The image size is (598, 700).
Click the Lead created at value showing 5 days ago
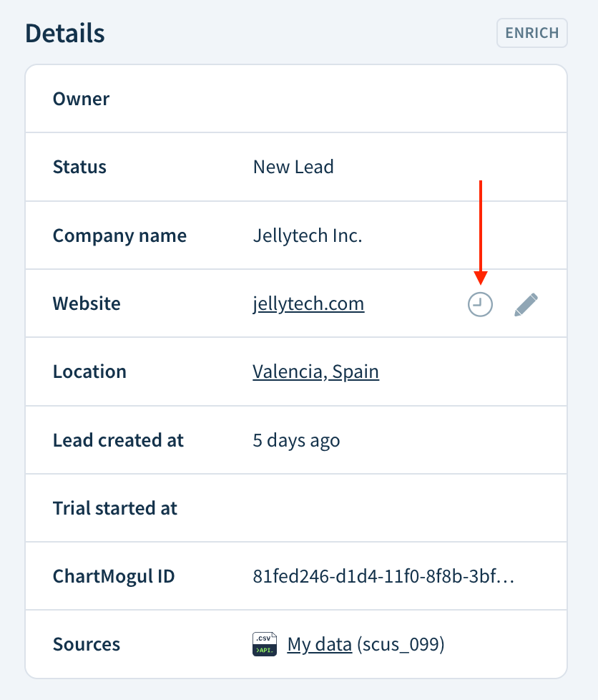(295, 440)
